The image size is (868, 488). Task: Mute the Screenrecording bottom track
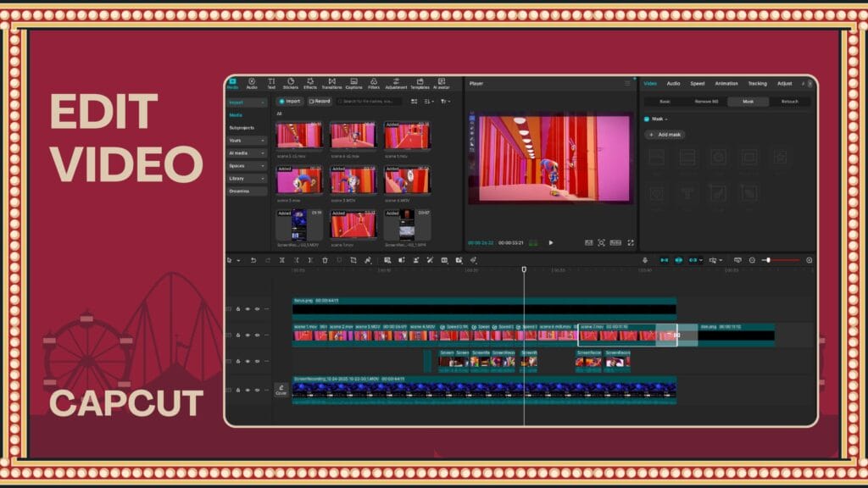pyautogui.click(x=258, y=390)
